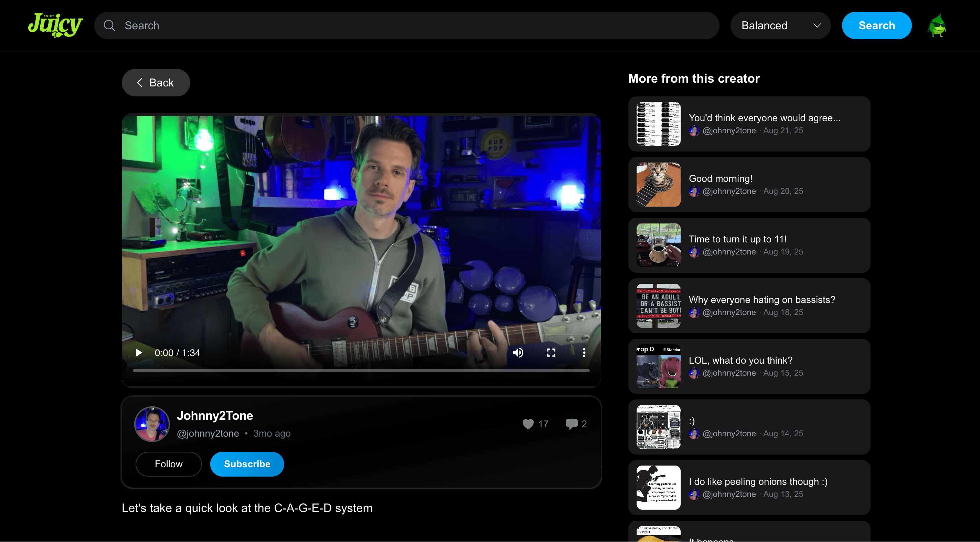Click creator avatar on the Aug 14 post
Viewport: 980px width, 542px height.
coord(694,433)
